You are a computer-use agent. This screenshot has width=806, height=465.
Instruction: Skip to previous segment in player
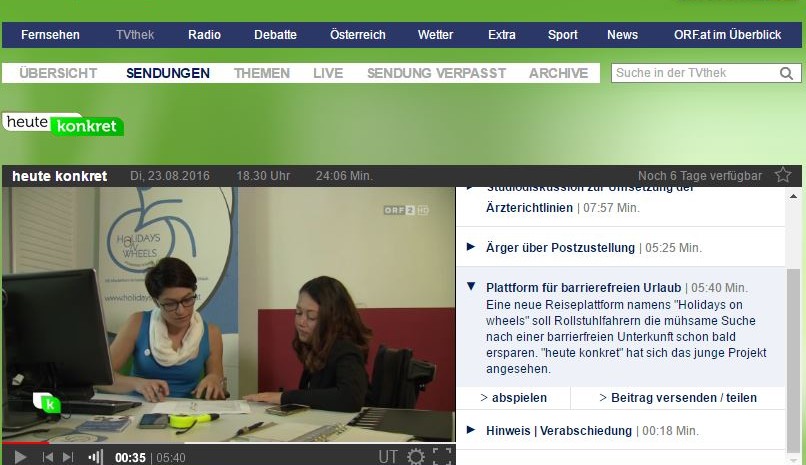[x=48, y=457]
